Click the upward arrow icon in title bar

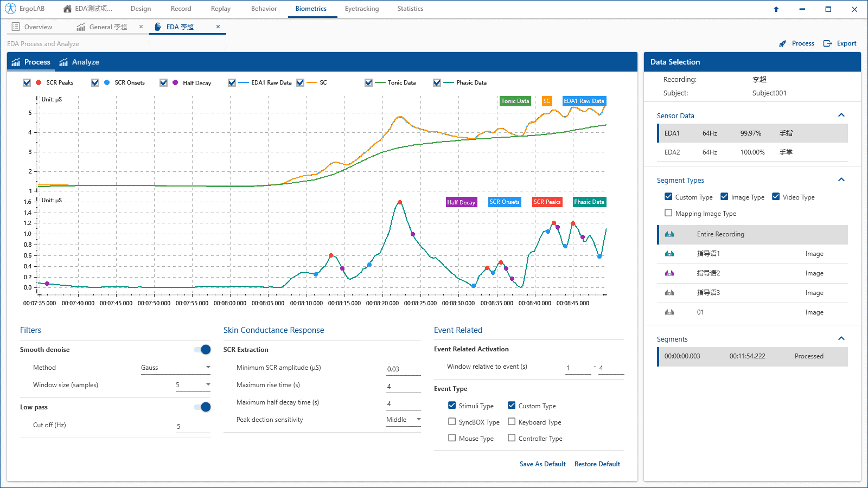pyautogui.click(x=776, y=9)
